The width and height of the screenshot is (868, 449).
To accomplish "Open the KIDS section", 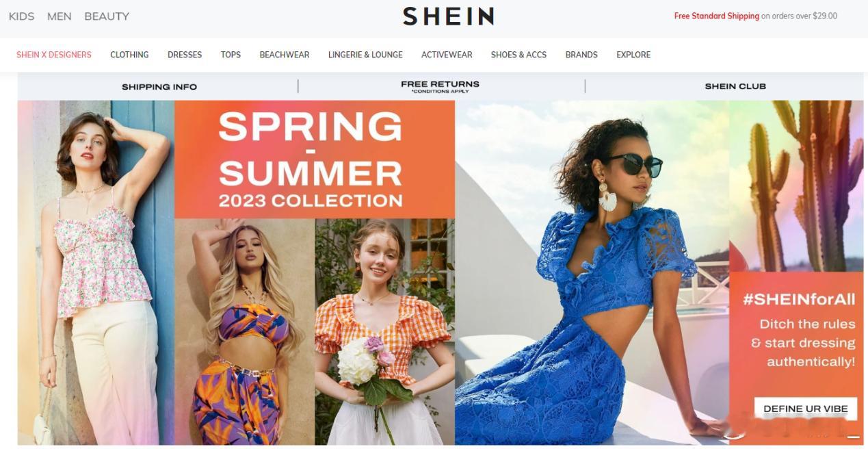I will [21, 16].
